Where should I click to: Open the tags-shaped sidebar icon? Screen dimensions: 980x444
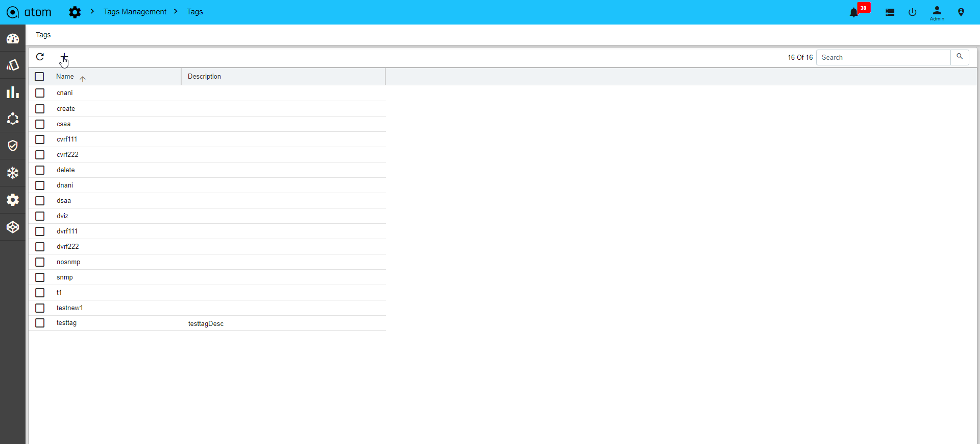coord(13,65)
